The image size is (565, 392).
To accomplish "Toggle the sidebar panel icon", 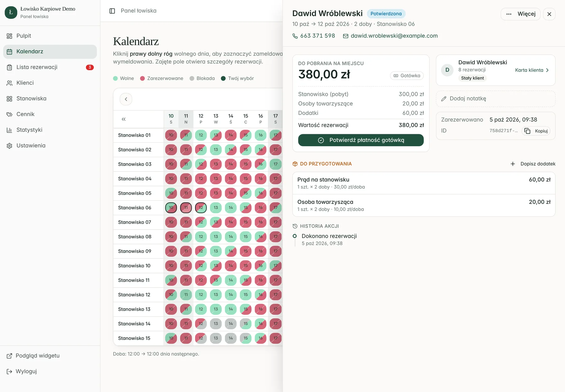I will pos(112,11).
